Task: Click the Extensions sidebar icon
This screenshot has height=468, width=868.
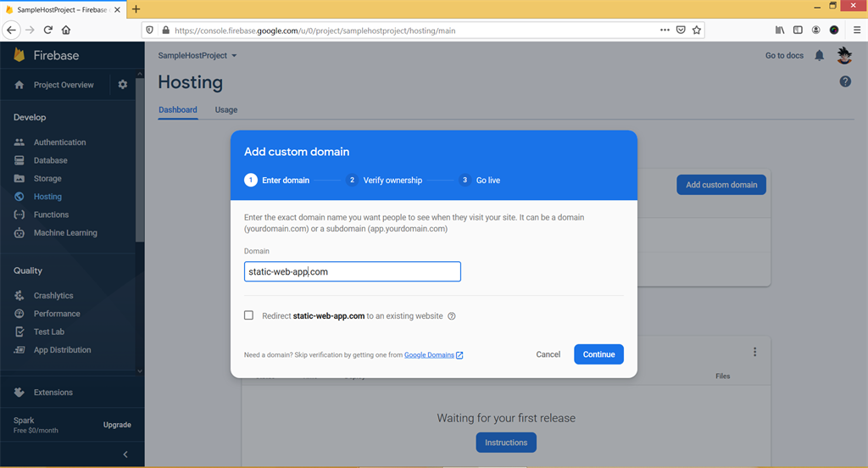Action: (19, 393)
